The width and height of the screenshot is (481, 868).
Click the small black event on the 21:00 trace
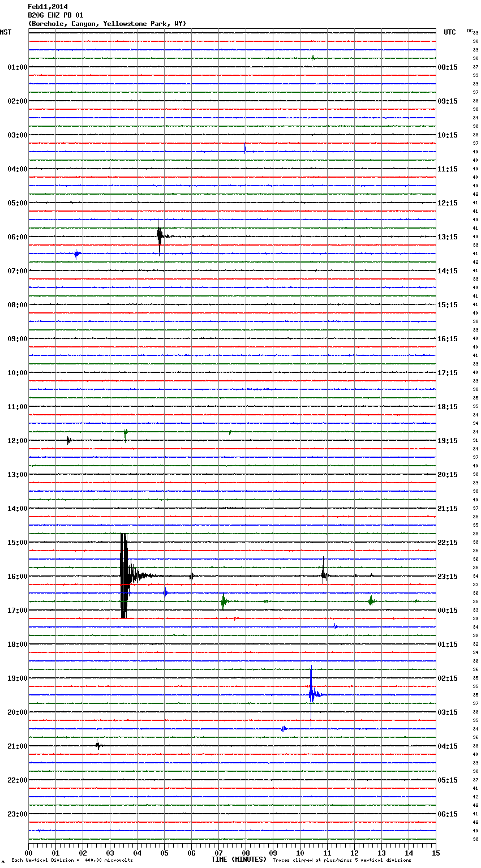pos(98,745)
